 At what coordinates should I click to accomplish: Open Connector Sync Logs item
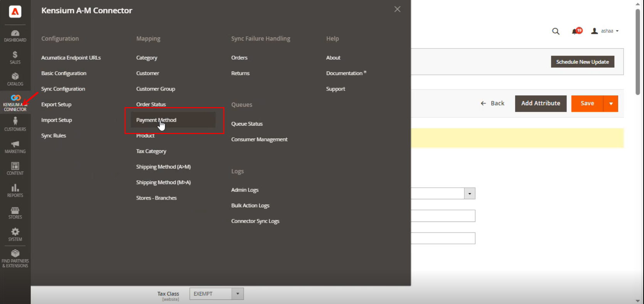pyautogui.click(x=255, y=221)
